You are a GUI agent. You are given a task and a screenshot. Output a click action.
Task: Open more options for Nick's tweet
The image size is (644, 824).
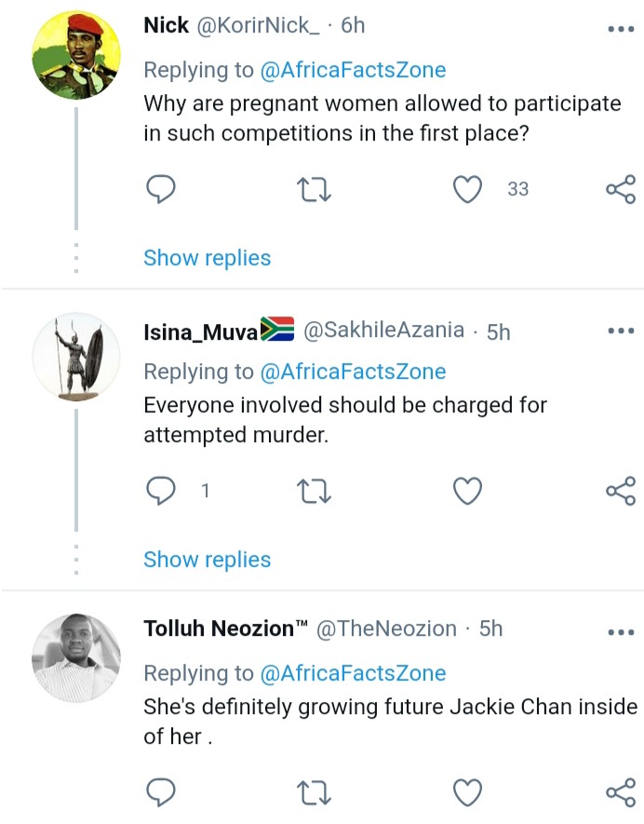621,29
